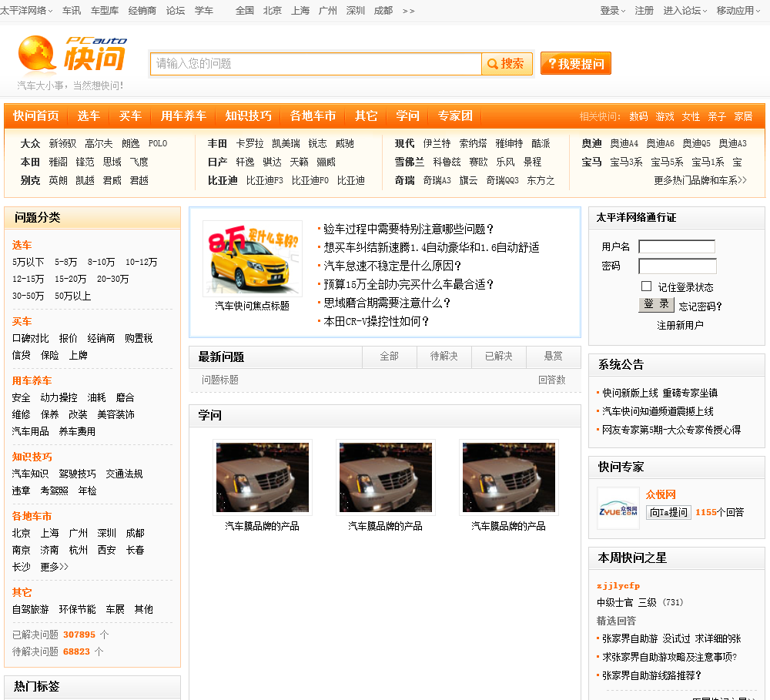Open 经销商 in top bar
The height and width of the screenshot is (700, 770).
pos(142,10)
